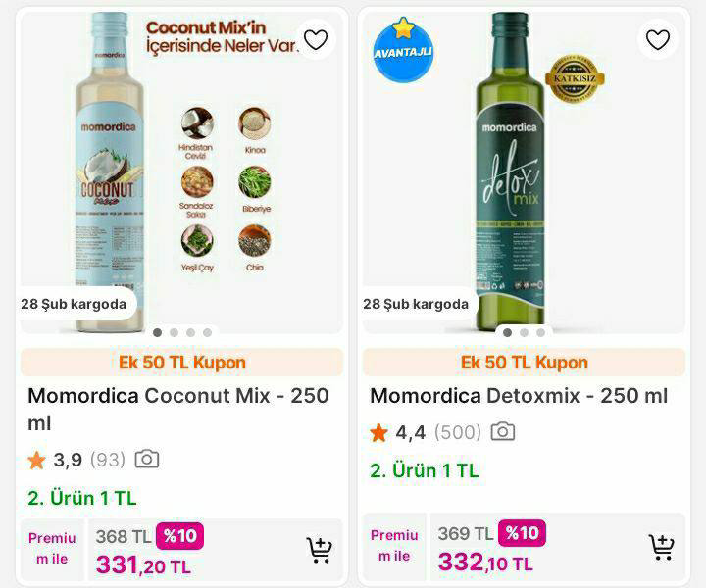Image resolution: width=706 pixels, height=588 pixels.
Task: Add Detoxmix to cart
Action: (x=662, y=547)
